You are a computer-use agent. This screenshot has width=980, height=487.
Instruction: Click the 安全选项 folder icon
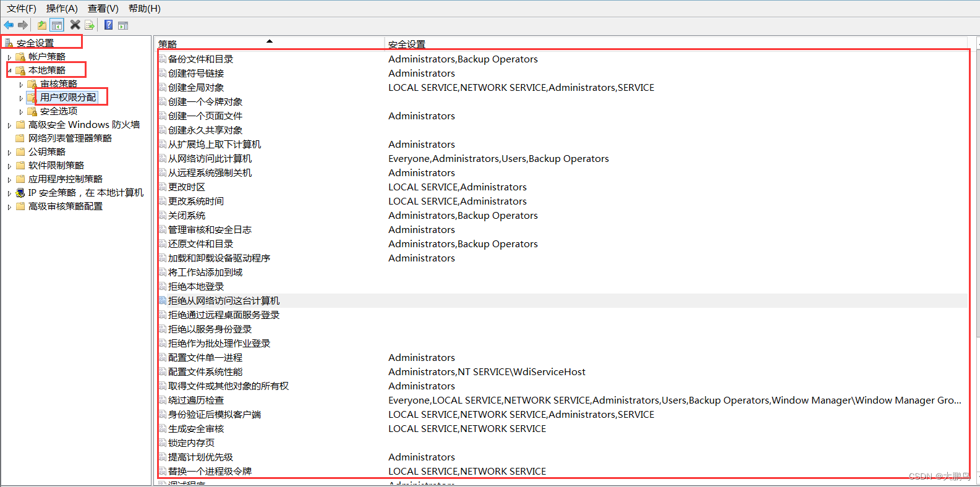(x=32, y=111)
